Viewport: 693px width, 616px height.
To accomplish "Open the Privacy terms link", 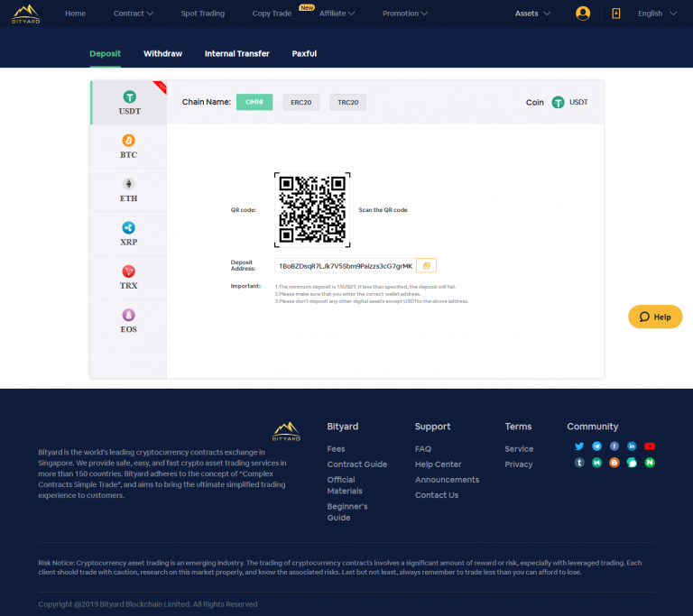I will click(x=519, y=464).
